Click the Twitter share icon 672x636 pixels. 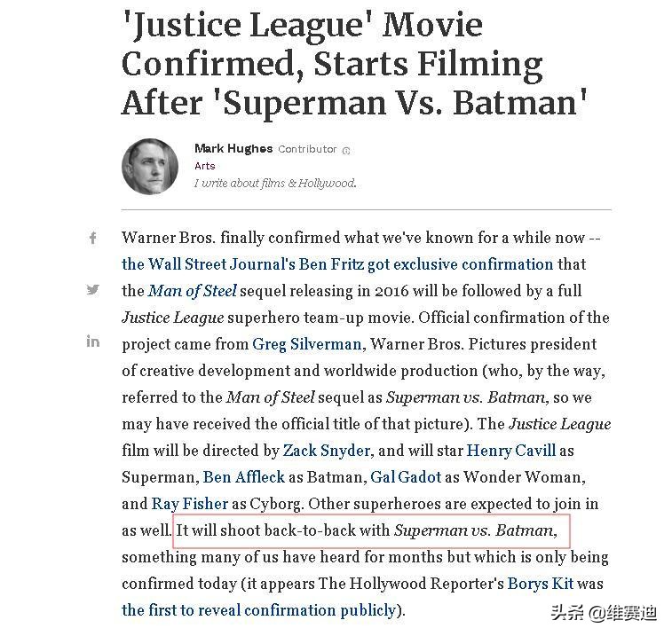coord(92,289)
